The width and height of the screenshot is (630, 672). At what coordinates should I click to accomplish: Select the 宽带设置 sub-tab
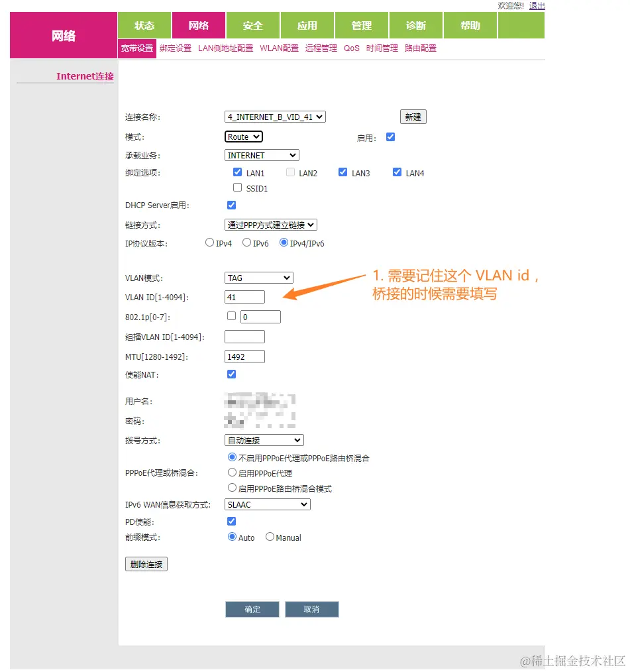point(137,48)
